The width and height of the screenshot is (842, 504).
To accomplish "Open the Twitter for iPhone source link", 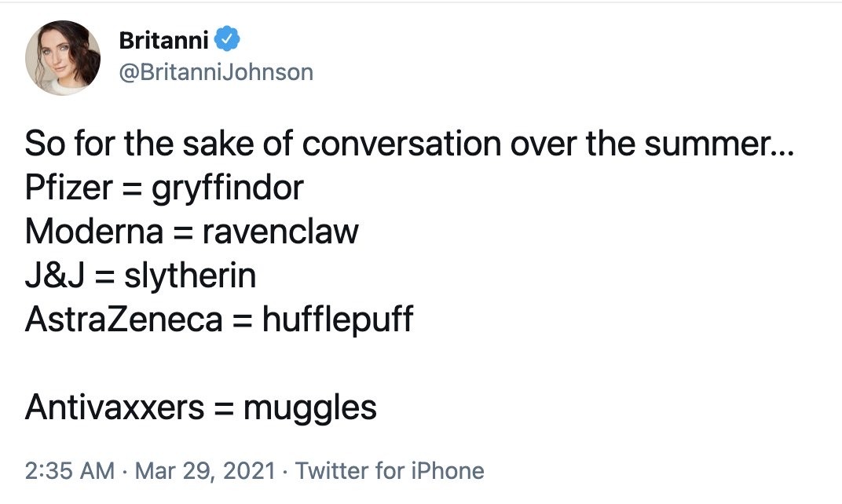I will (x=390, y=471).
